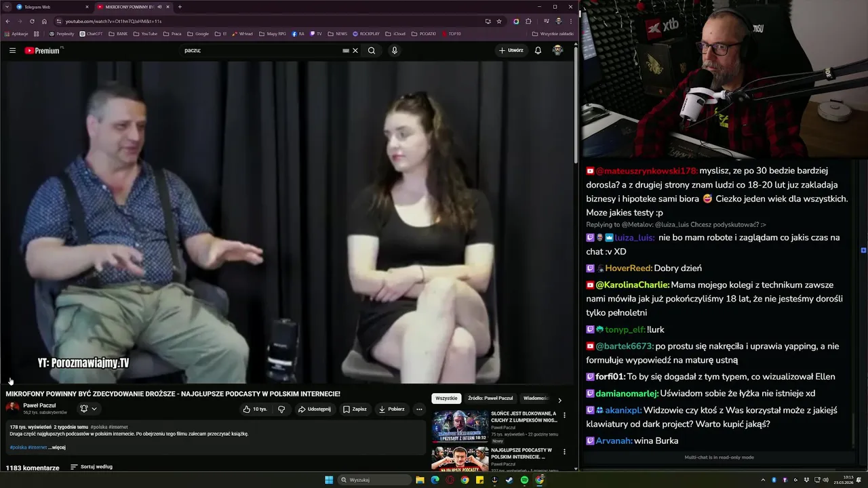Open a new browser tab with plus
The image size is (868, 488).
[x=180, y=7]
